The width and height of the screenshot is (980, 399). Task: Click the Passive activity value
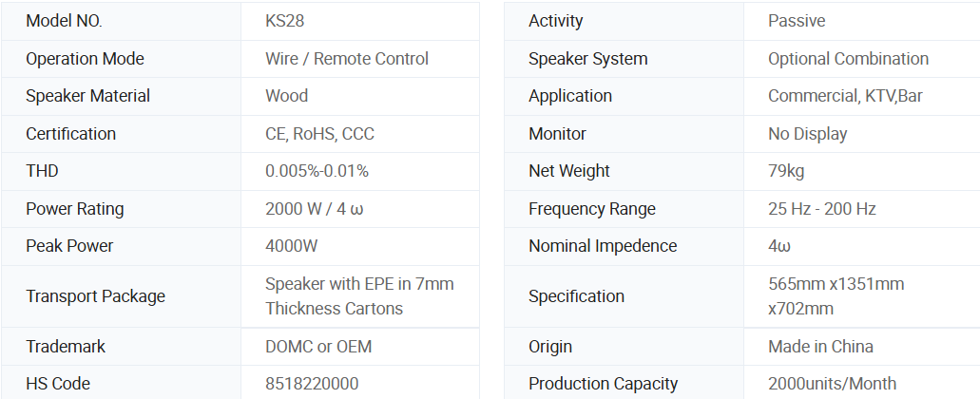[x=797, y=21]
